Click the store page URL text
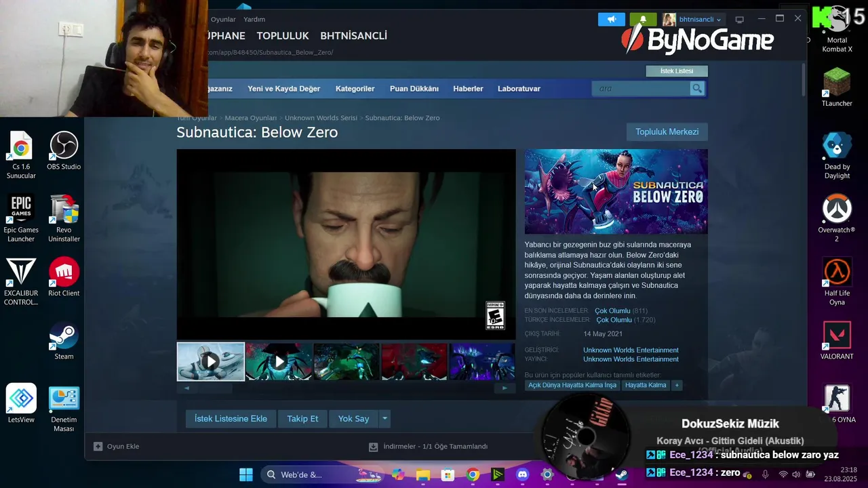The width and height of the screenshot is (868, 488). (x=270, y=52)
